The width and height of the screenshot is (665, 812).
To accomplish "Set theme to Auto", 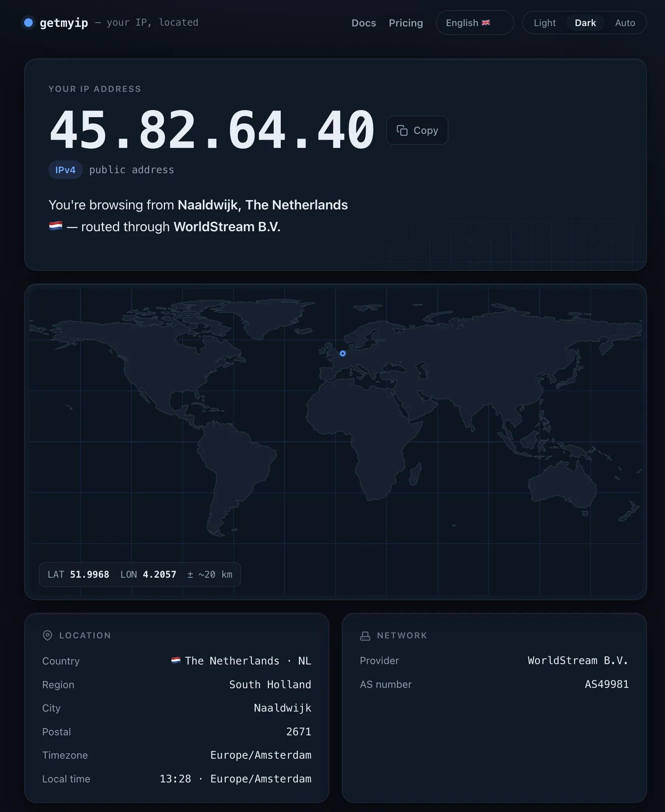I will (625, 23).
